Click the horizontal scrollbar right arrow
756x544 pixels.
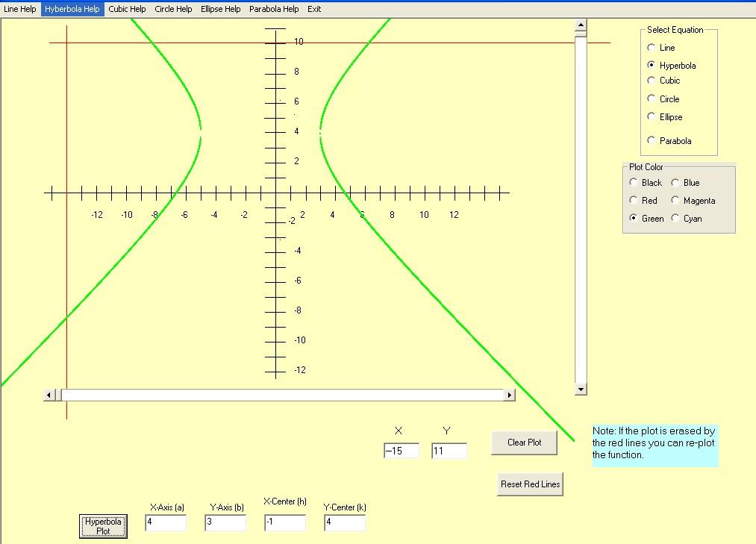[510, 395]
